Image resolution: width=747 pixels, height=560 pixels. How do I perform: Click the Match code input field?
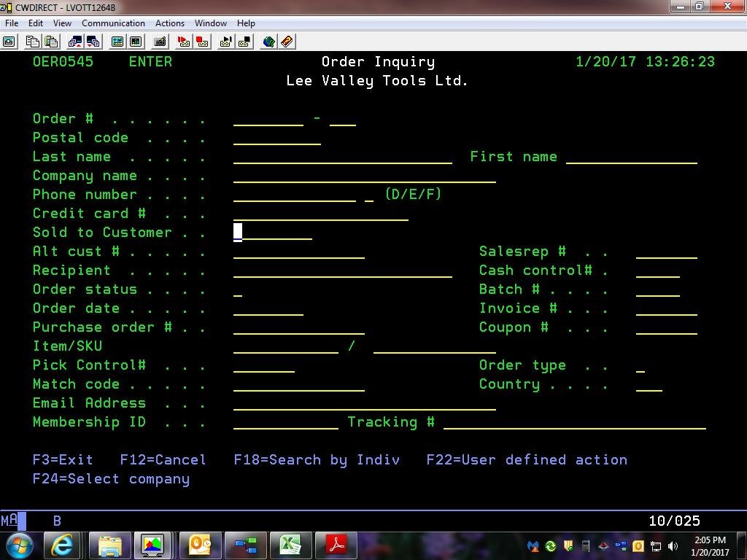pos(298,385)
